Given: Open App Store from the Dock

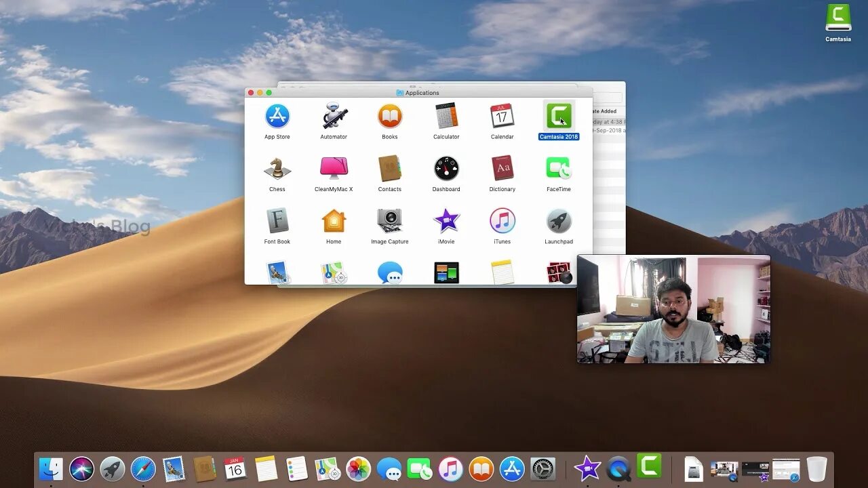Looking at the screenshot, I should pyautogui.click(x=512, y=469).
